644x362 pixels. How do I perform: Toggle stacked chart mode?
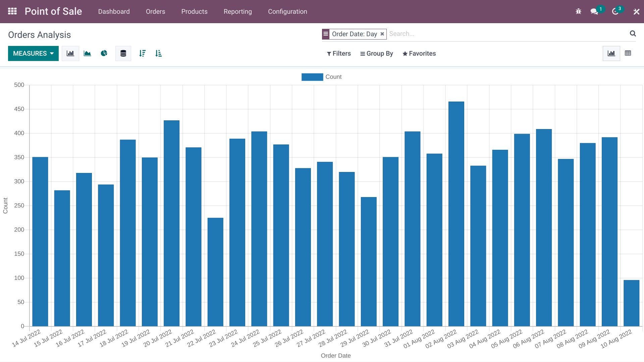pyautogui.click(x=123, y=54)
